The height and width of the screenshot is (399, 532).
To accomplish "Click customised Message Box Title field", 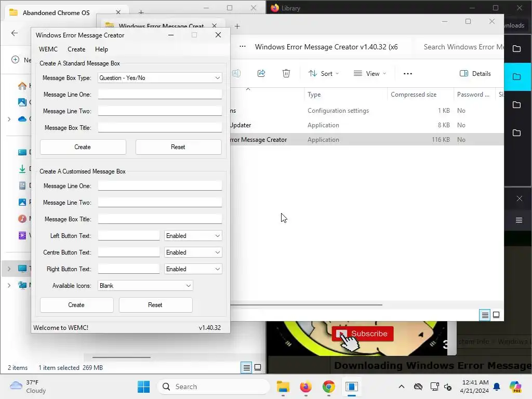I will coord(160,219).
